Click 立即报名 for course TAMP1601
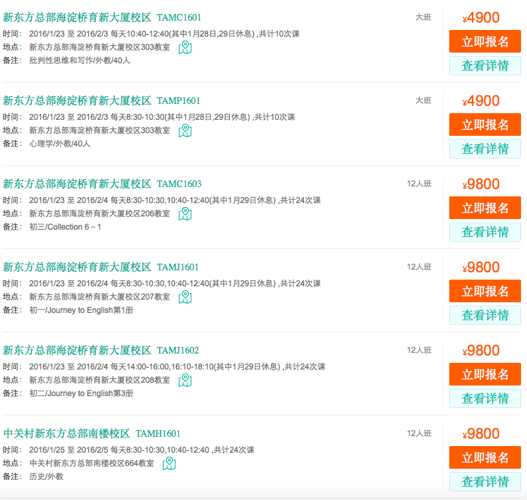This screenshot has width=527, height=500. point(485,125)
